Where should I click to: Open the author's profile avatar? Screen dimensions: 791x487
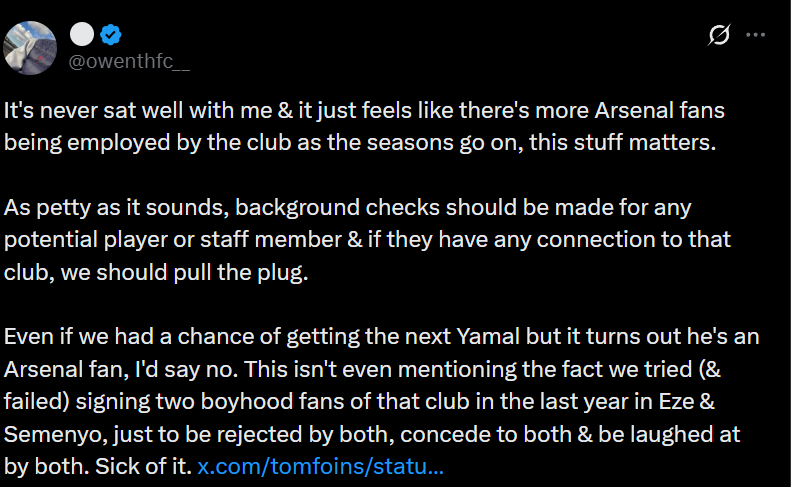pos(30,47)
